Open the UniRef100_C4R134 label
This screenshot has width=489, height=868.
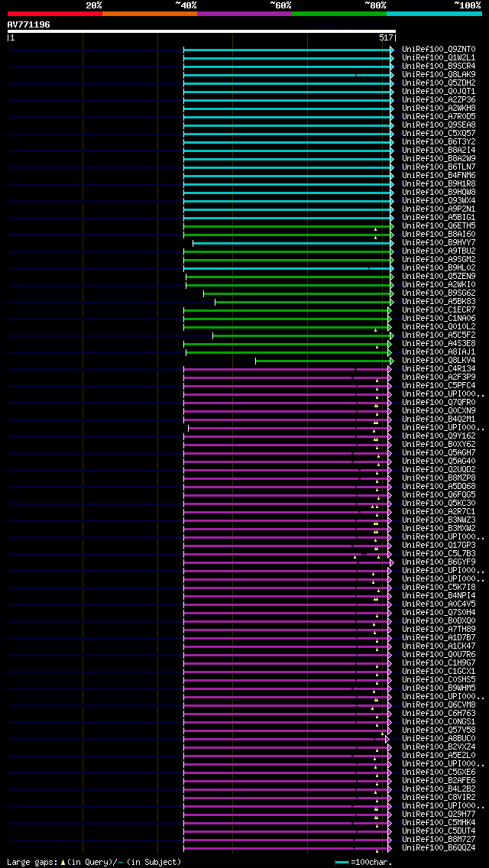439,369
